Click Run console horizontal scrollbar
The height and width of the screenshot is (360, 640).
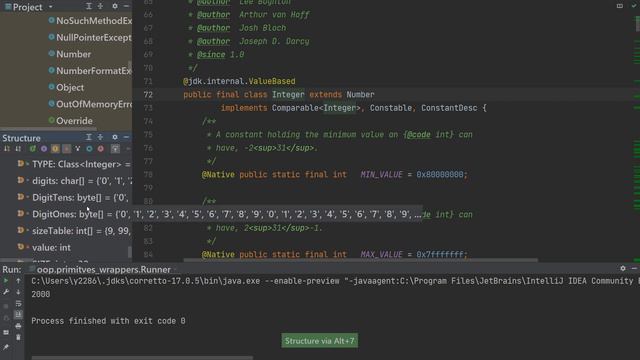pos(142,358)
